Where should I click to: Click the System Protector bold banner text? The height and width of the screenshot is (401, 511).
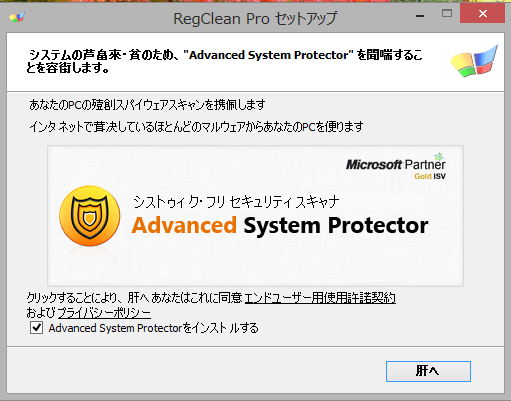pyautogui.click(x=336, y=226)
